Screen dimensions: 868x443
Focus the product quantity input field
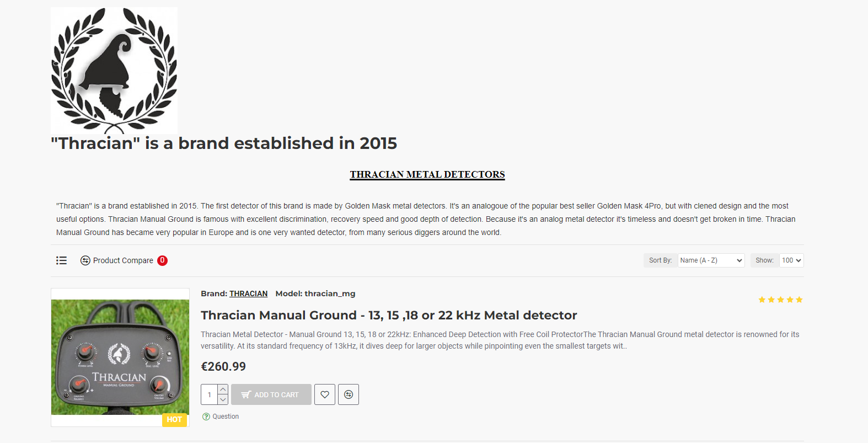click(210, 394)
